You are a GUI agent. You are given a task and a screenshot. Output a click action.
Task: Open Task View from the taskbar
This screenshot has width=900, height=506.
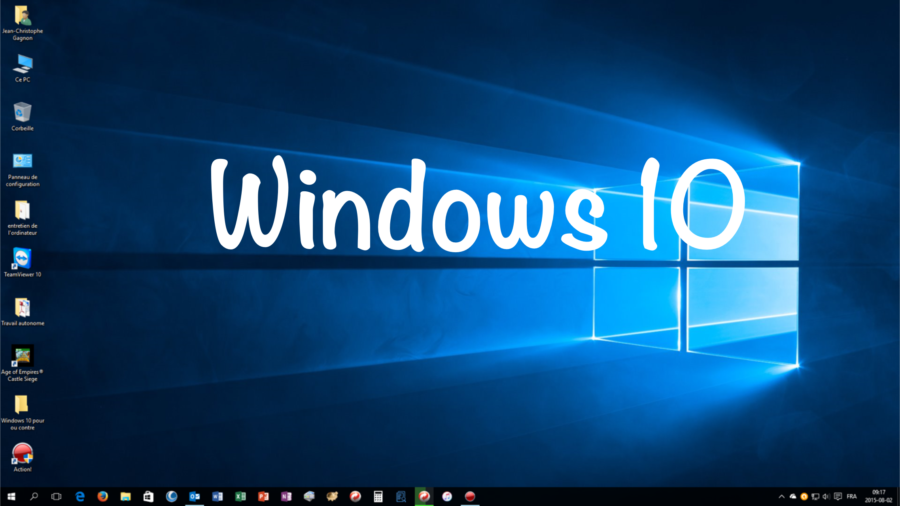56,496
